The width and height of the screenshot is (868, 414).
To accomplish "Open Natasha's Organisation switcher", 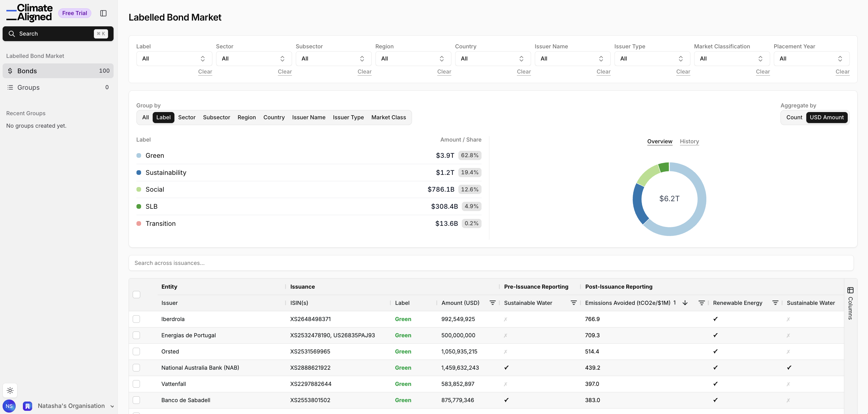I will coord(71,406).
